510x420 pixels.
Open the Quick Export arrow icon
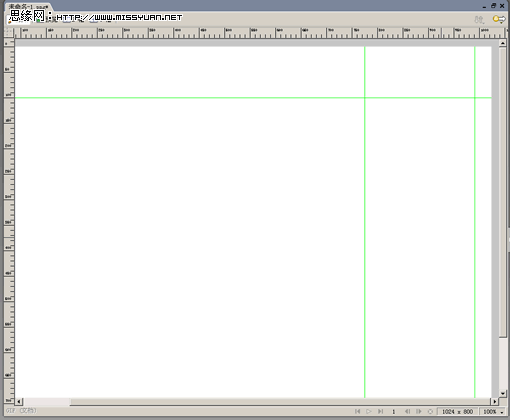499,19
